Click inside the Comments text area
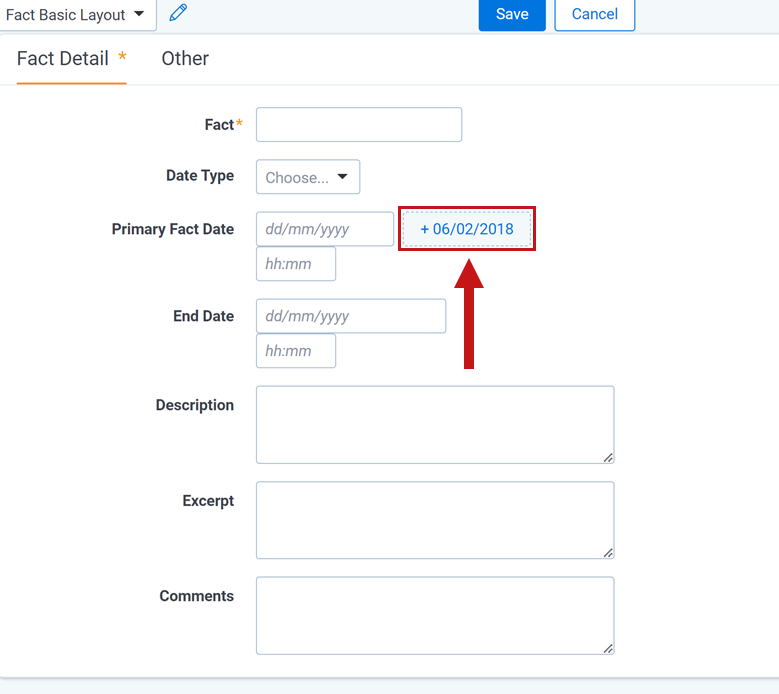Screen dimensions: 779x694 click(x=435, y=615)
